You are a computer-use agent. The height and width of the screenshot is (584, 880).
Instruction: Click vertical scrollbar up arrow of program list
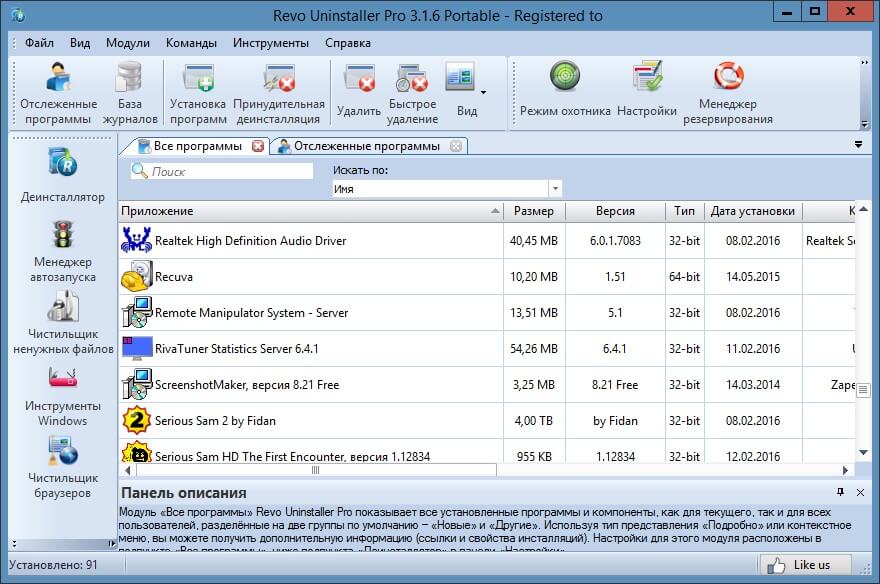point(864,209)
